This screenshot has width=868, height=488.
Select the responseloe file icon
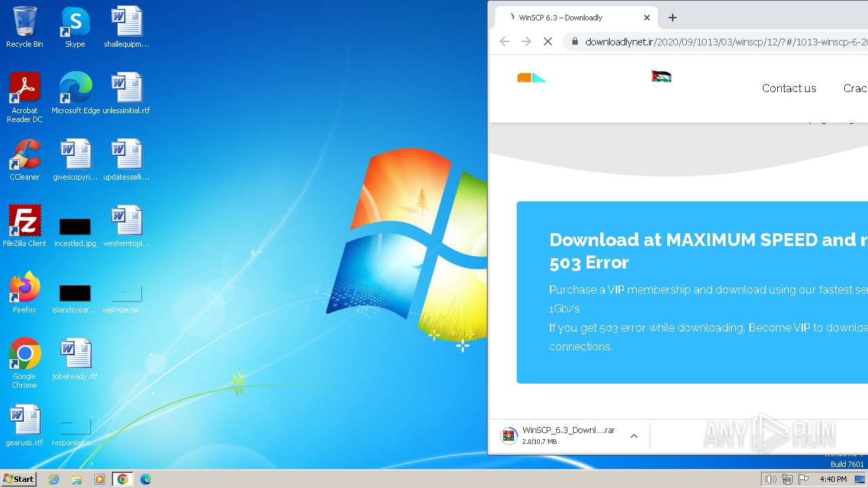coord(75,431)
